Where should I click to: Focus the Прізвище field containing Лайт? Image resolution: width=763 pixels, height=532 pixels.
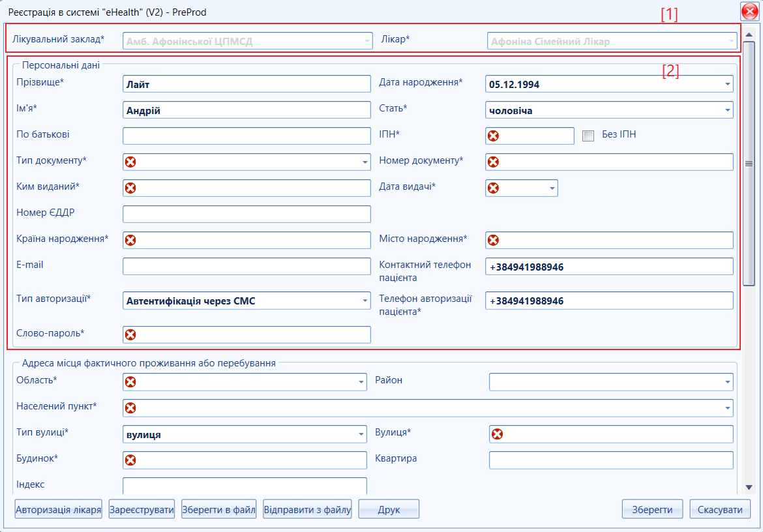[247, 84]
